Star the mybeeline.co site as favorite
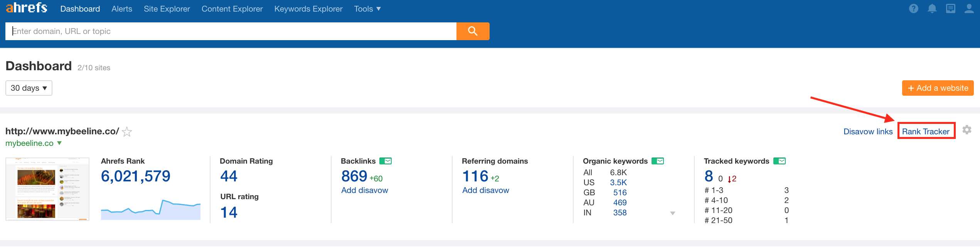The height and width of the screenshot is (247, 980). 127,132
